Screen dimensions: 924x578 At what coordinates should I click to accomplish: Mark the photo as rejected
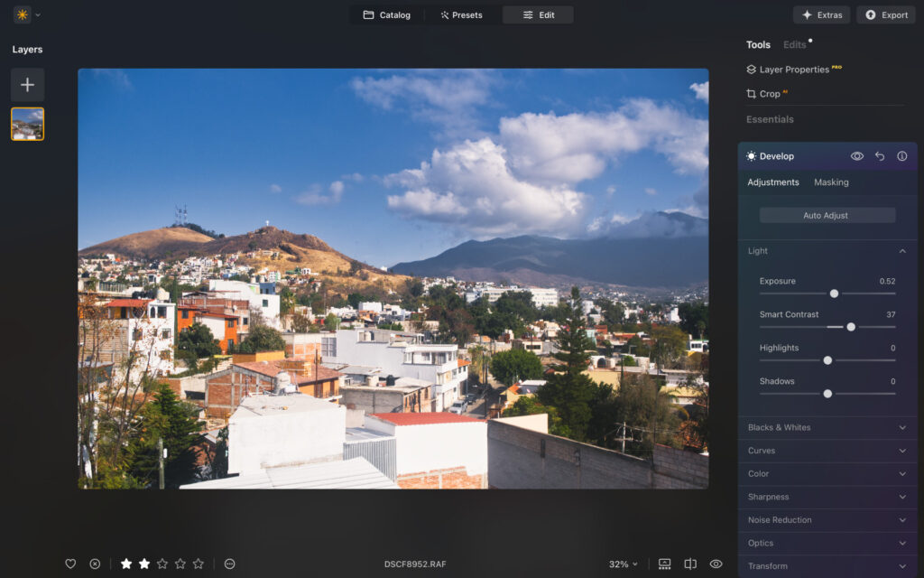95,563
